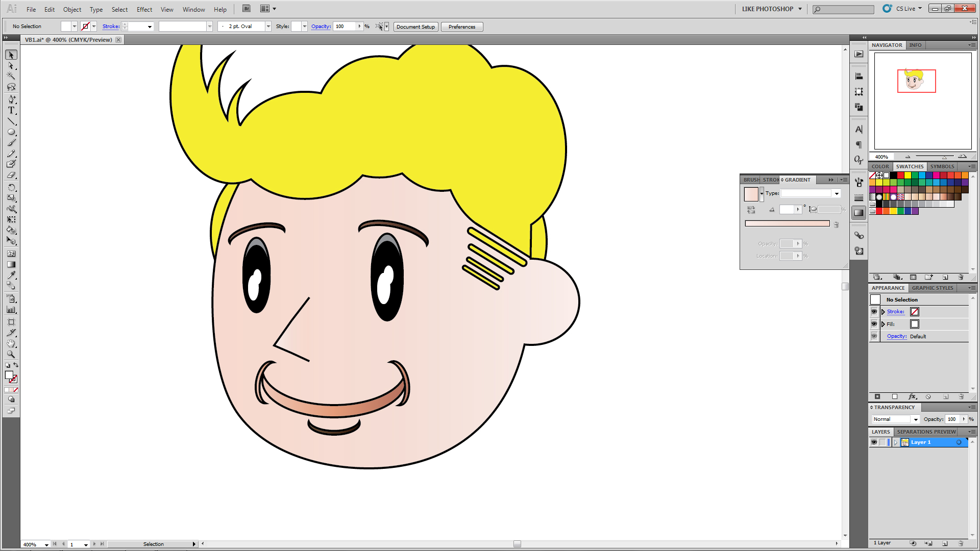Pick the yellow swatch in Swatches

(x=908, y=176)
